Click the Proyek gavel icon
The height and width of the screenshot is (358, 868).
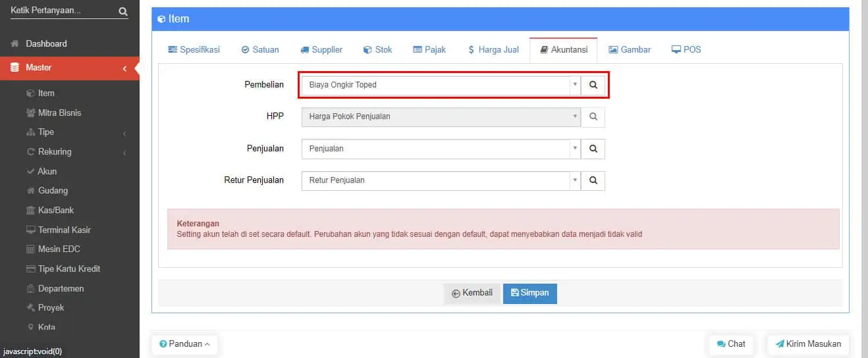[x=30, y=308]
